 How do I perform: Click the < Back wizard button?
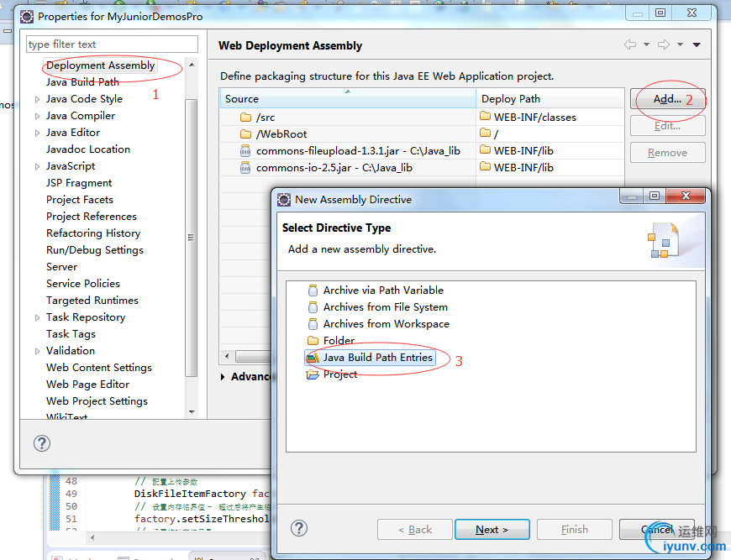point(415,529)
